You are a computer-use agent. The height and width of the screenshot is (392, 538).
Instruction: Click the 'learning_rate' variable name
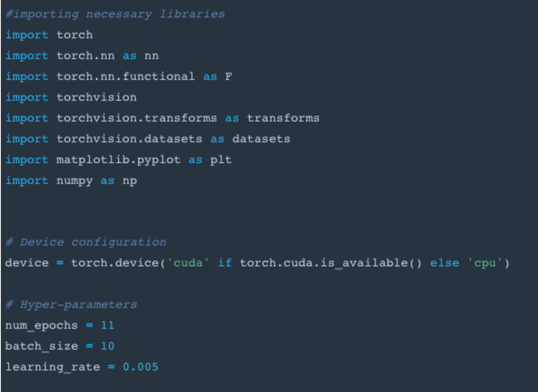click(x=52, y=367)
